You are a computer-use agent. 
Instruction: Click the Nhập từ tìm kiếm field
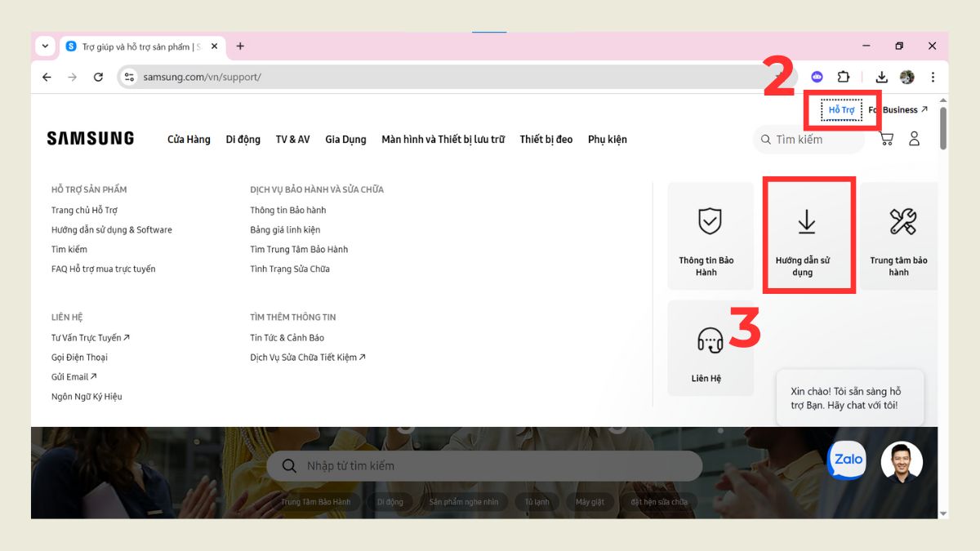coord(484,465)
